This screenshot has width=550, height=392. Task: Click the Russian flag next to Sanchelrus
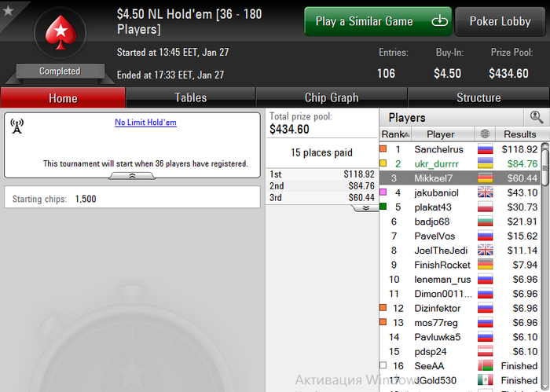[485, 149]
